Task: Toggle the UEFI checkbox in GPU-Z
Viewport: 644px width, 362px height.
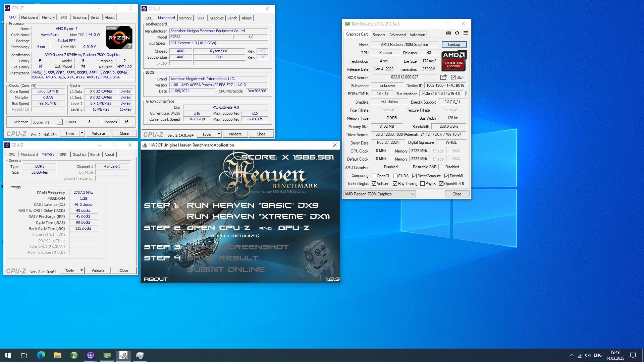Action: coord(453,77)
